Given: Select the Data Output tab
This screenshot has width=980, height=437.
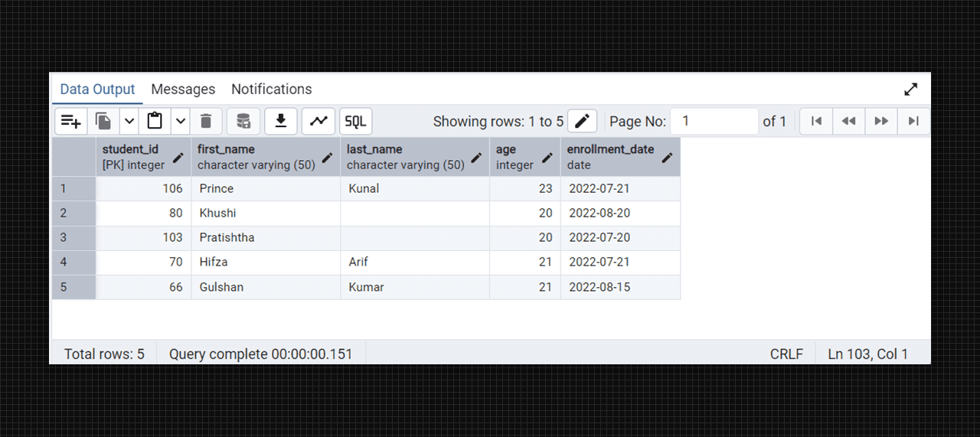Looking at the screenshot, I should (x=97, y=90).
